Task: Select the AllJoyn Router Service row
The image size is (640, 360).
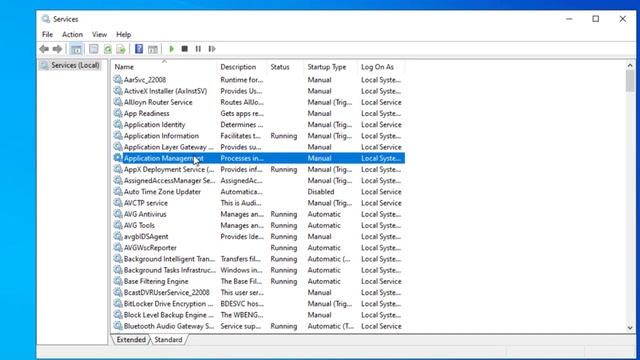Action: [x=258, y=102]
